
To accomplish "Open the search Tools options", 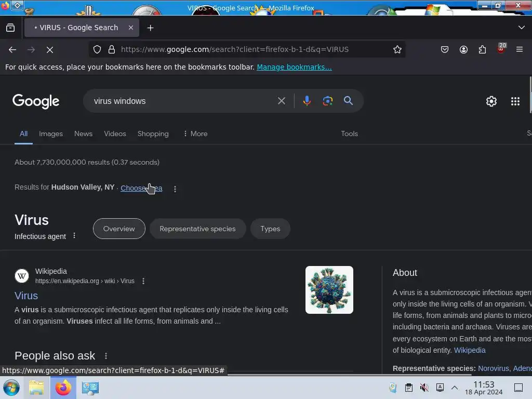I will (350, 134).
